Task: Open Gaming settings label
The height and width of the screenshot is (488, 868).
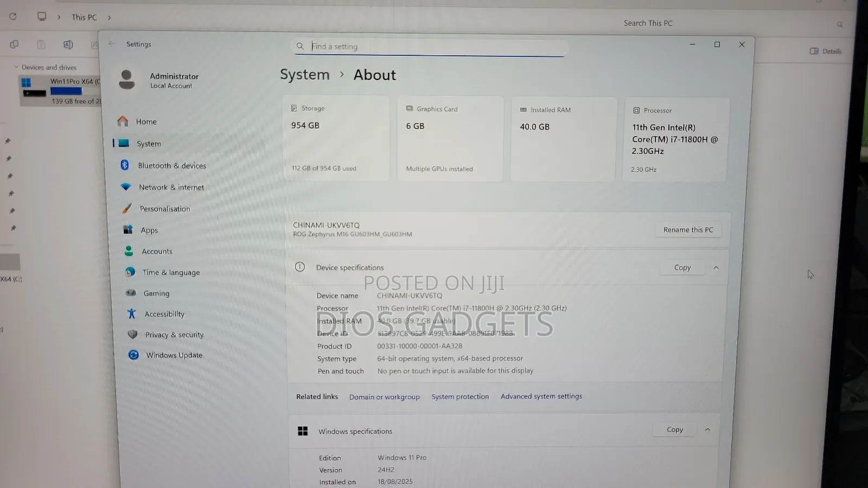Action: [x=157, y=293]
